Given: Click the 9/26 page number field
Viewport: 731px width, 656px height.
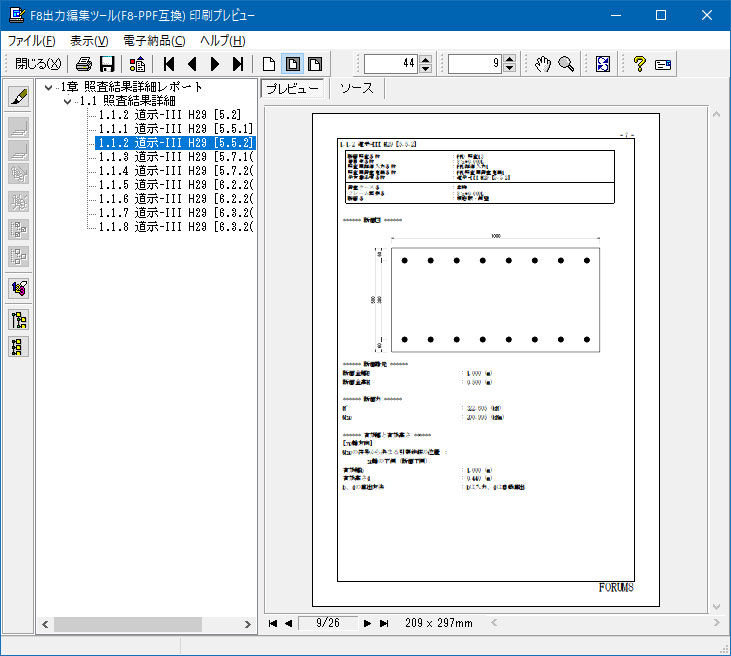Looking at the screenshot, I should [328, 623].
